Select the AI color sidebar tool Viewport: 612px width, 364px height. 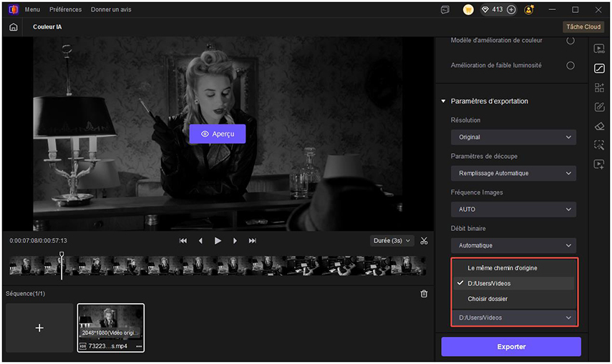(x=599, y=68)
